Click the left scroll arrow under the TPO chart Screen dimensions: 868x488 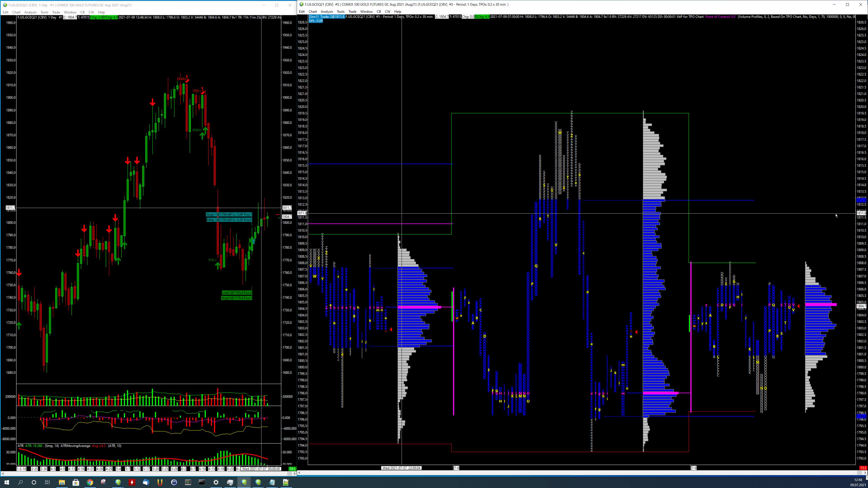299,473
